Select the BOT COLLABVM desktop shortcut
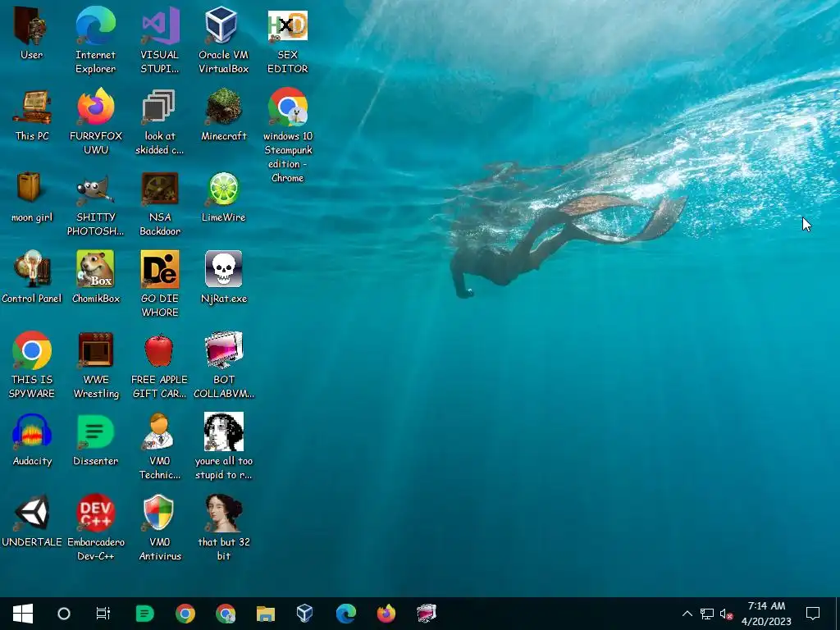 point(224,365)
